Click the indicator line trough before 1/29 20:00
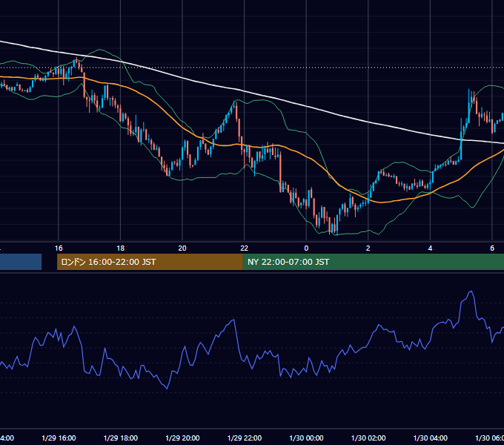This screenshot has width=504, height=445. 167,389
